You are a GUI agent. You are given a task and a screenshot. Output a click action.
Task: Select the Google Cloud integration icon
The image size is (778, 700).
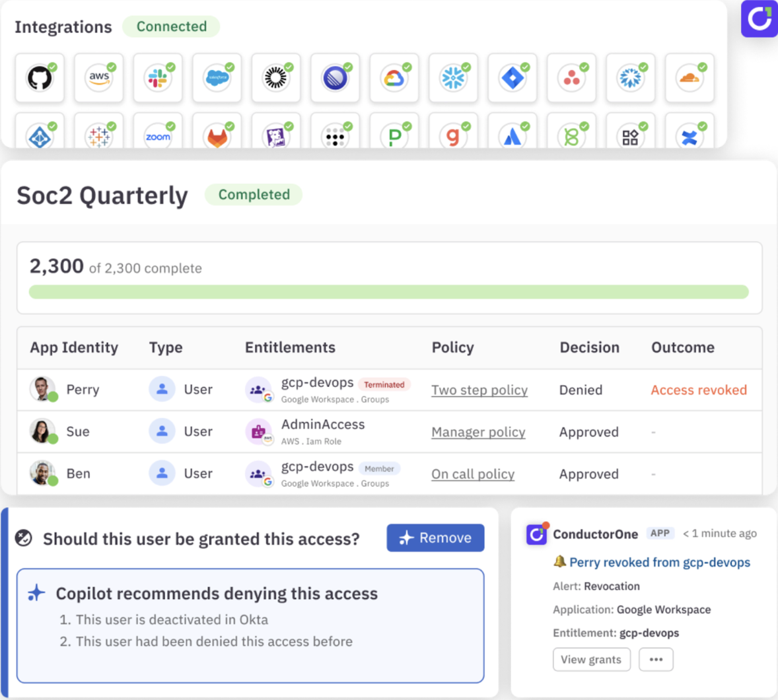coord(394,78)
